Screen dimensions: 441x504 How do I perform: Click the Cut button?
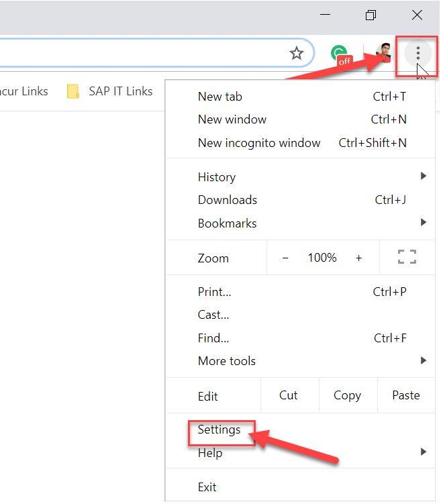[x=289, y=395]
